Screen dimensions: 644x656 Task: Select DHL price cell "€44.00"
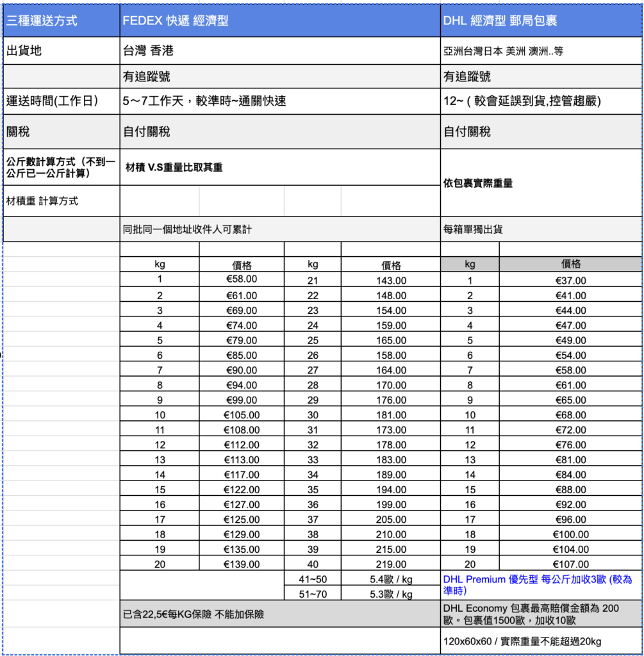[x=571, y=311]
